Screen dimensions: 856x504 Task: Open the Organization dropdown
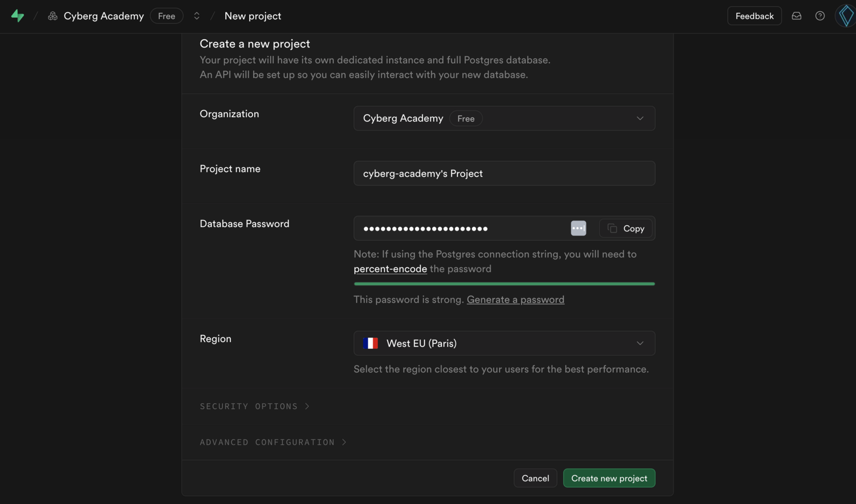coord(504,118)
